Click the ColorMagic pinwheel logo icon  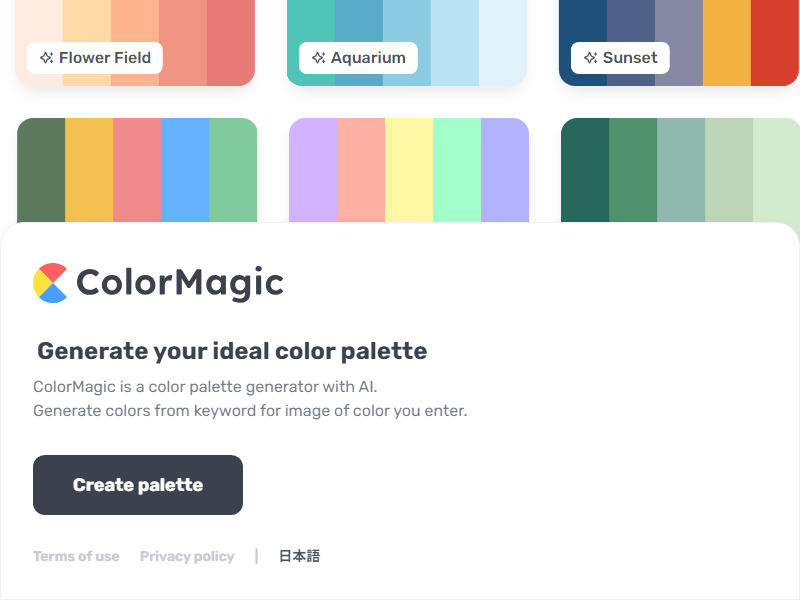click(x=50, y=283)
